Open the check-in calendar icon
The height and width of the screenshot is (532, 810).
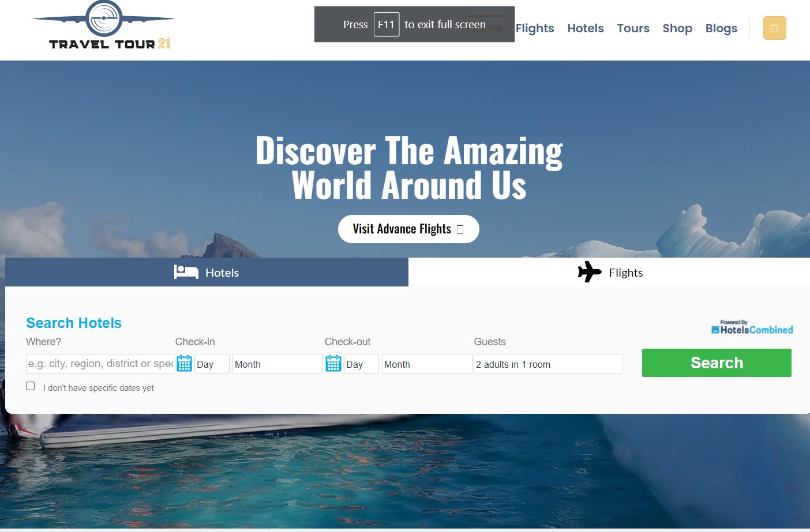click(x=184, y=364)
